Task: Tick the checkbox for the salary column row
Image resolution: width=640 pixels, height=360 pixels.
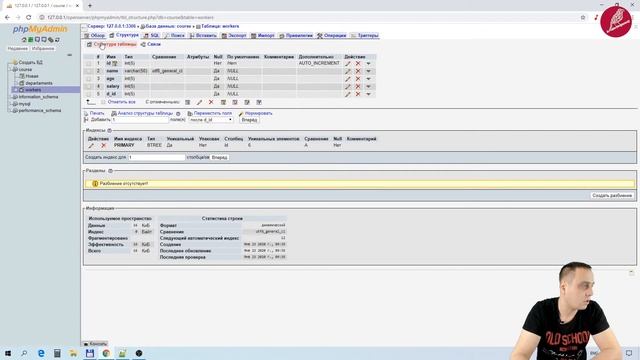Action: [89, 87]
